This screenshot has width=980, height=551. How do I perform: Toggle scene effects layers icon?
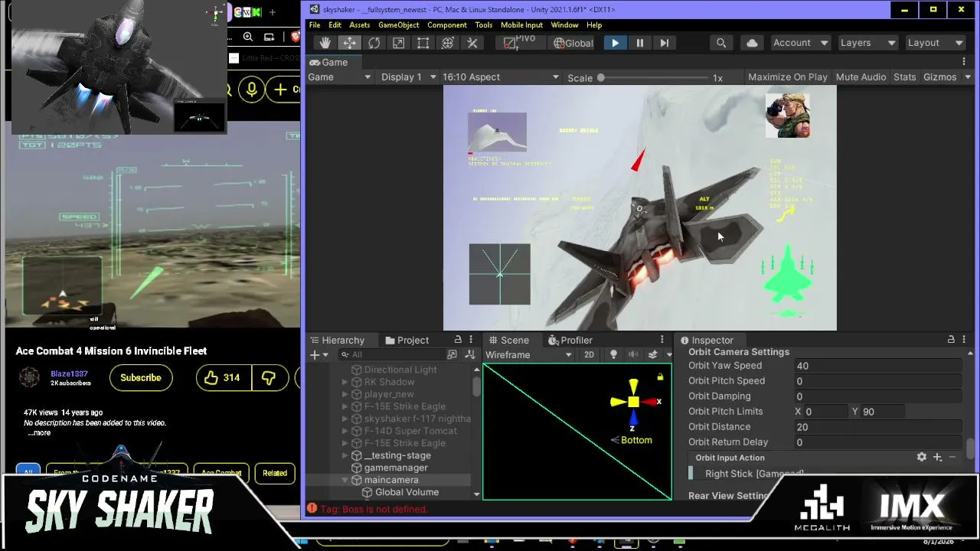pyautogui.click(x=652, y=354)
